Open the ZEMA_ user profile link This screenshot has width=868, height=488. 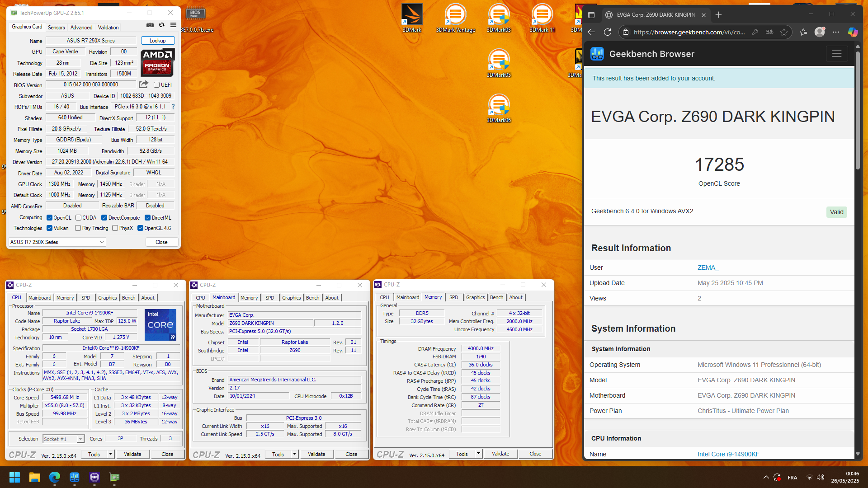[x=708, y=267]
